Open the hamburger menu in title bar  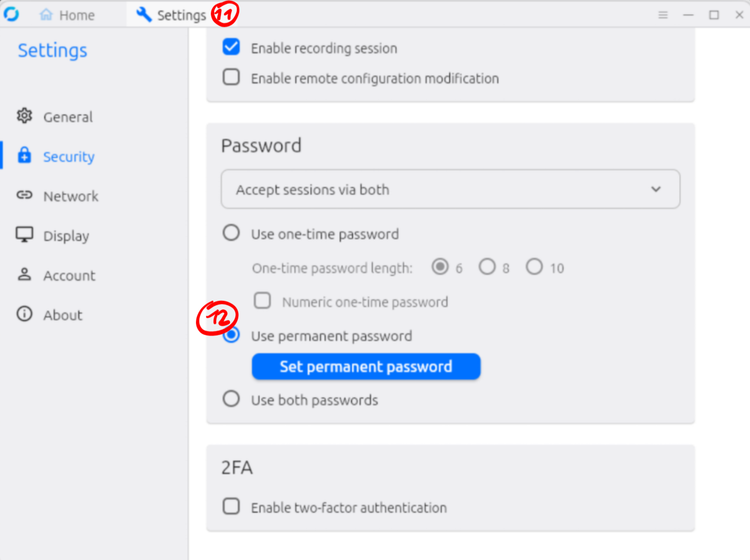pos(663,15)
